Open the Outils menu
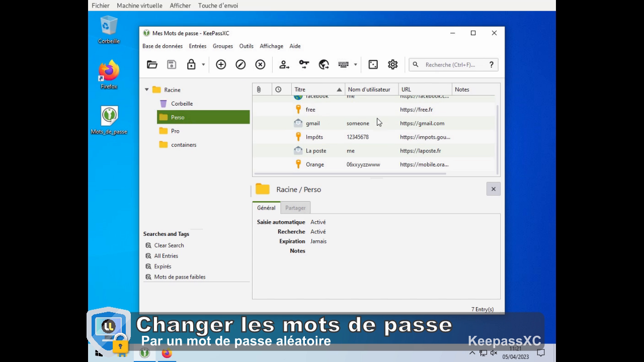Screen dimensions: 644x362 click(247, 46)
